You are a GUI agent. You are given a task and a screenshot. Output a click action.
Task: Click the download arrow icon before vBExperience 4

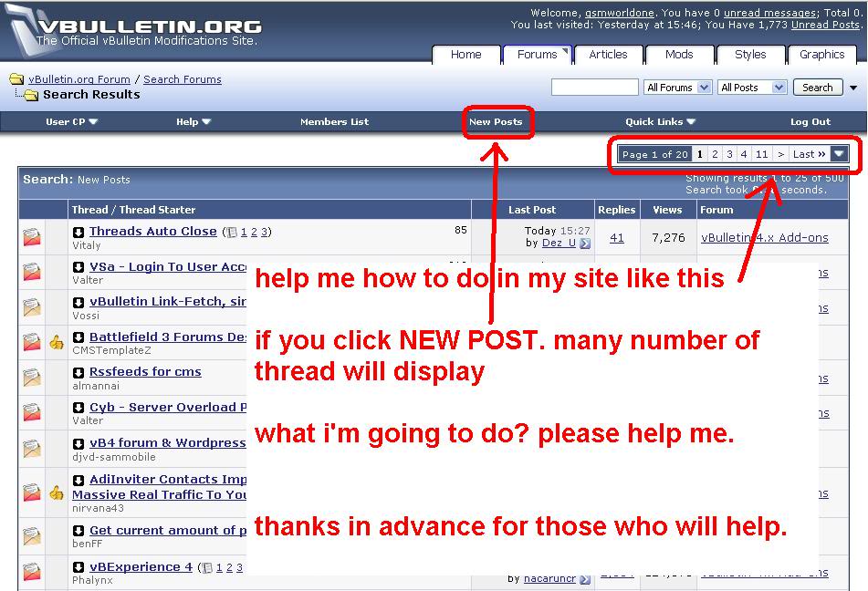pos(78,567)
